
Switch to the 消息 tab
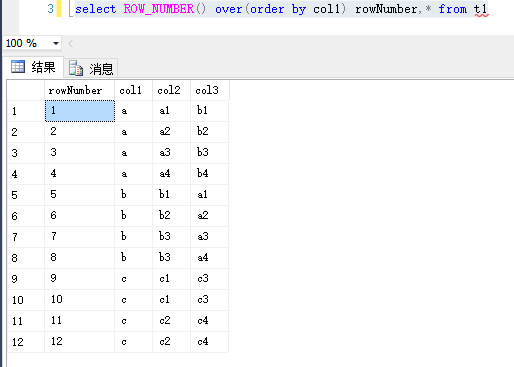(91, 69)
